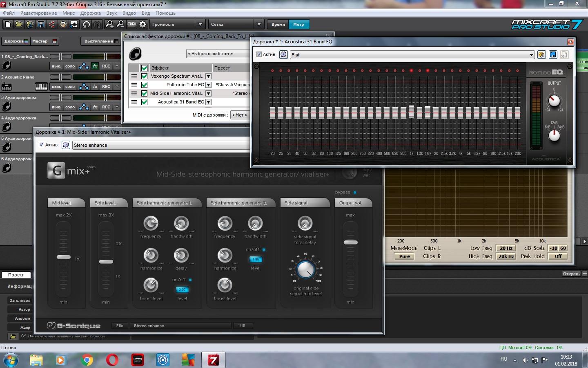Screen dimensions: 588x368
Task: Open Vitaliser edit settings gear icon
Action: [66, 145]
